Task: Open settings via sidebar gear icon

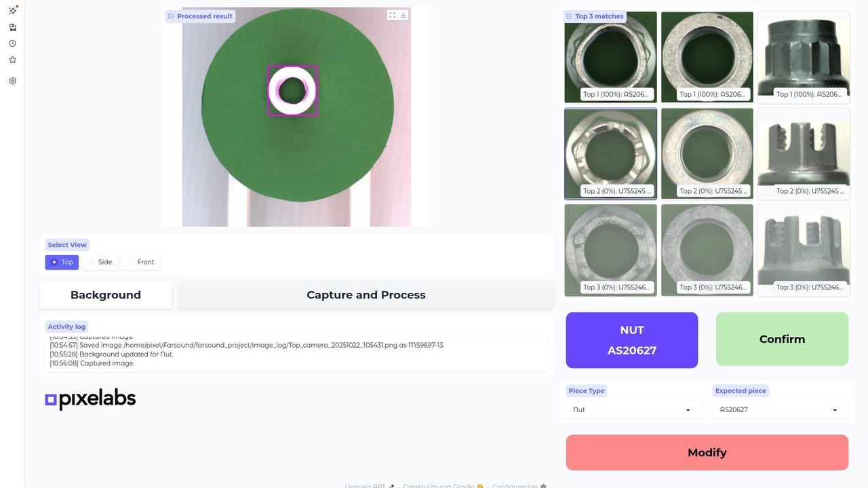Action: tap(12, 81)
